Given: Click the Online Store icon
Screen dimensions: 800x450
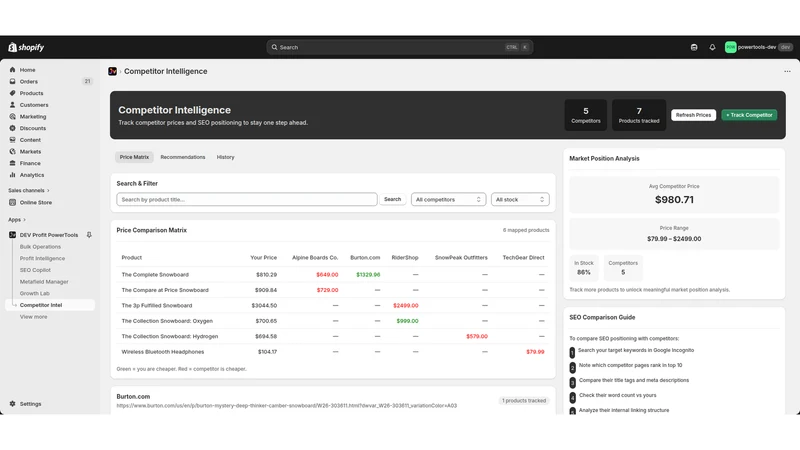Looking at the screenshot, I should [13, 203].
